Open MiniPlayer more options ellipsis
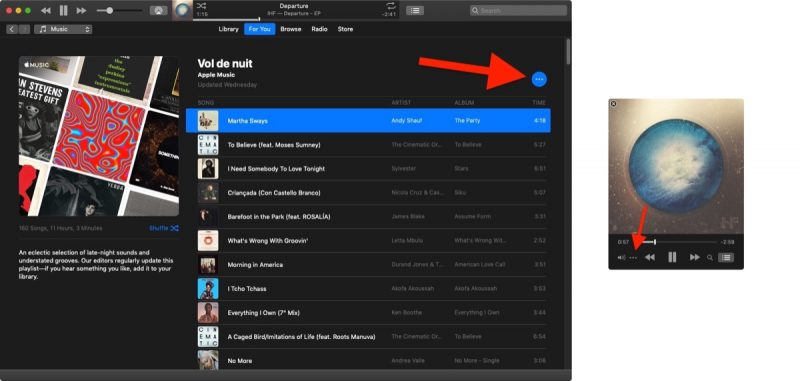Screen dimensions: 800x381 coord(633,258)
